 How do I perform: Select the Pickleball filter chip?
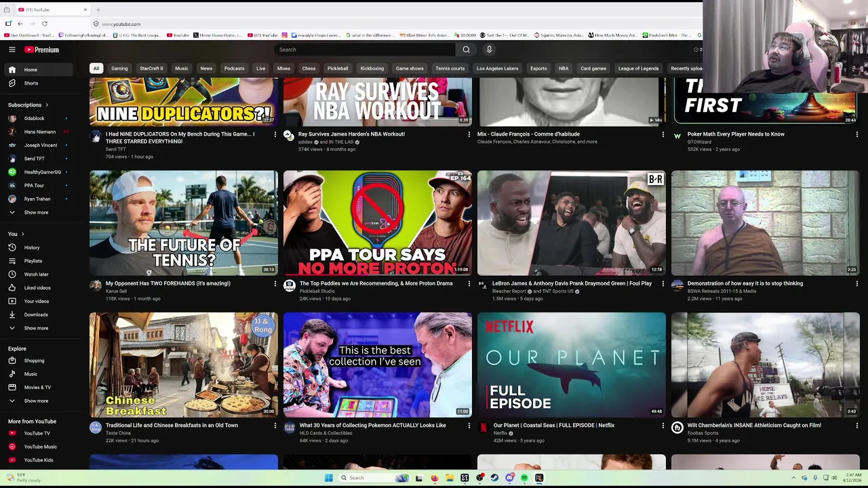[338, 68]
